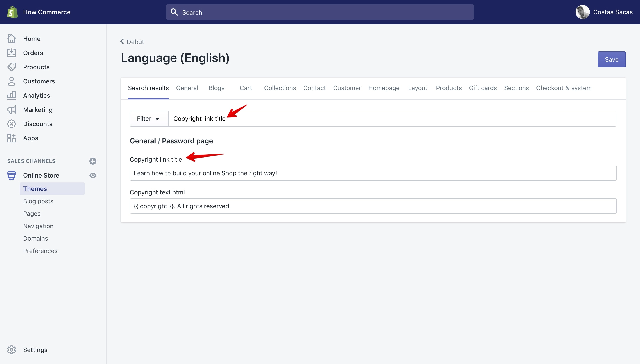Add a sales channel with plus icon
This screenshot has height=364, width=640.
(x=93, y=161)
